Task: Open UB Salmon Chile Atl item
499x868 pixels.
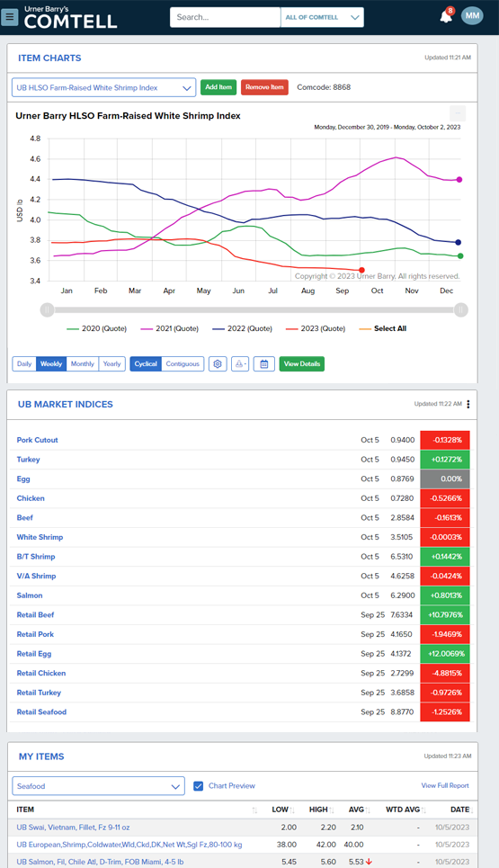Action: pyautogui.click(x=100, y=862)
